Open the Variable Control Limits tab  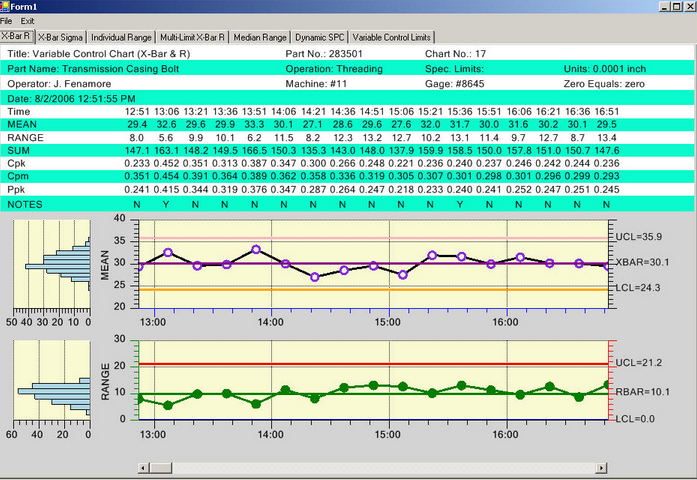click(x=392, y=37)
